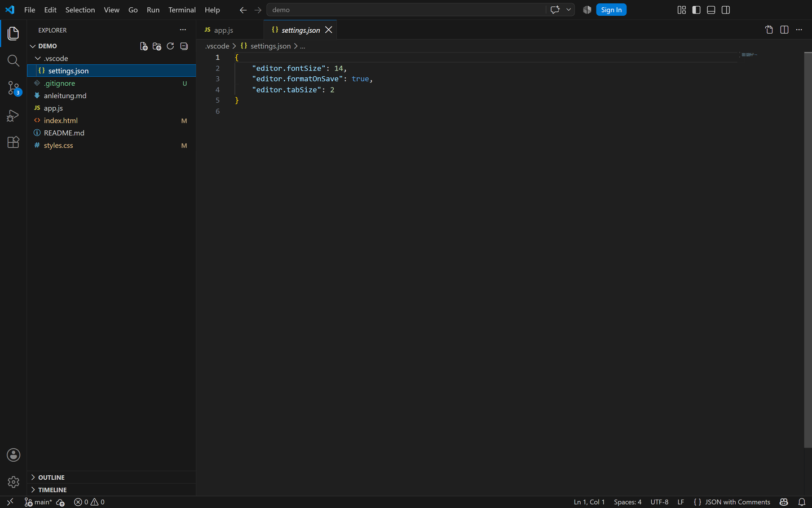Open styles.css in the file tree

click(112, 146)
